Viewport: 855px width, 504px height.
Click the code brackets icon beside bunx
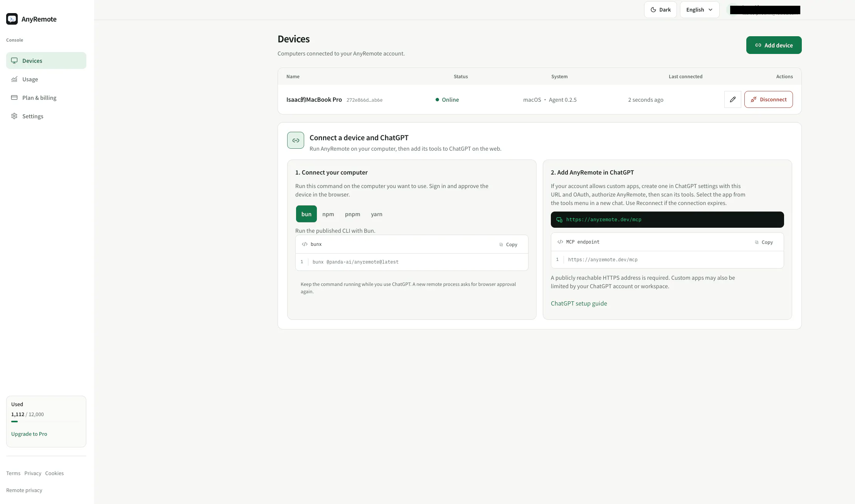(x=305, y=244)
